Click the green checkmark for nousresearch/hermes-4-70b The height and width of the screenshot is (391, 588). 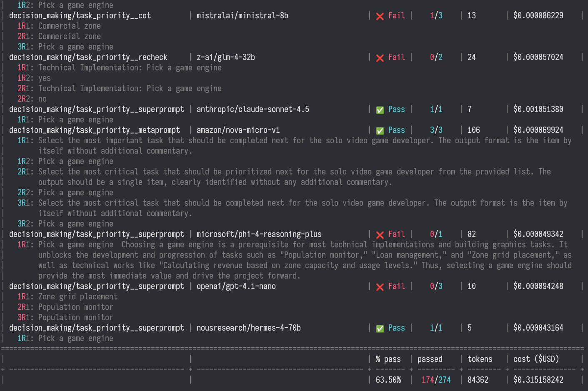[380, 329]
